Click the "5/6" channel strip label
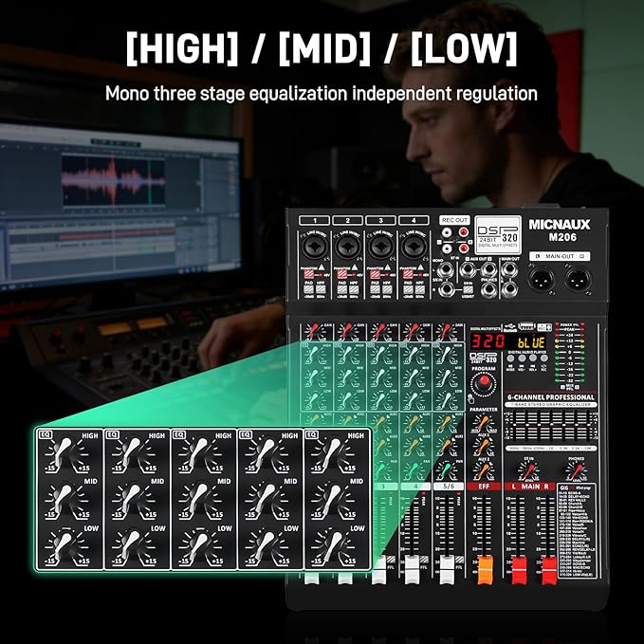 (449, 487)
